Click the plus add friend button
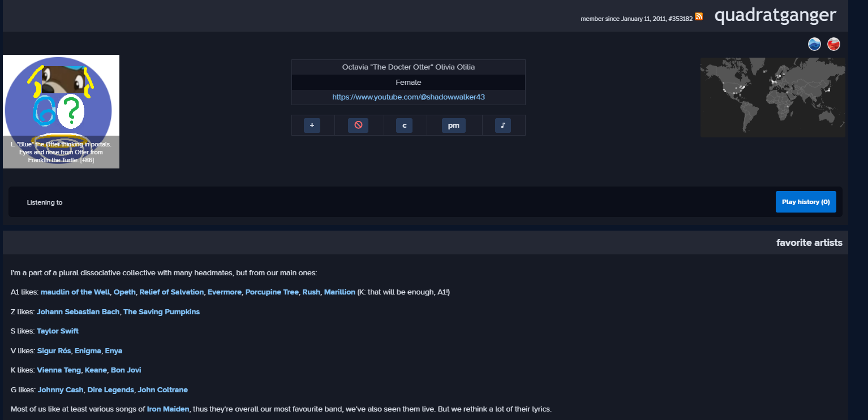Viewport: 868px width, 420px height. (x=312, y=125)
